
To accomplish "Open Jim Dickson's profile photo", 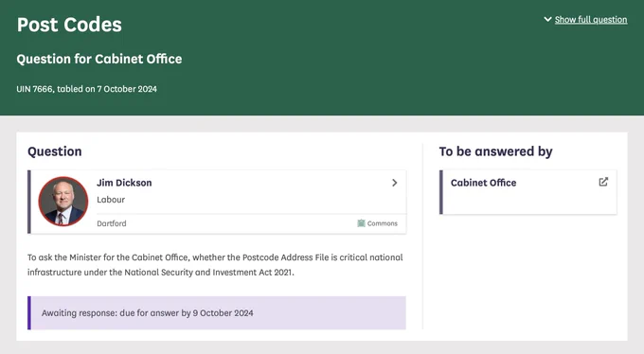I will click(x=63, y=202).
